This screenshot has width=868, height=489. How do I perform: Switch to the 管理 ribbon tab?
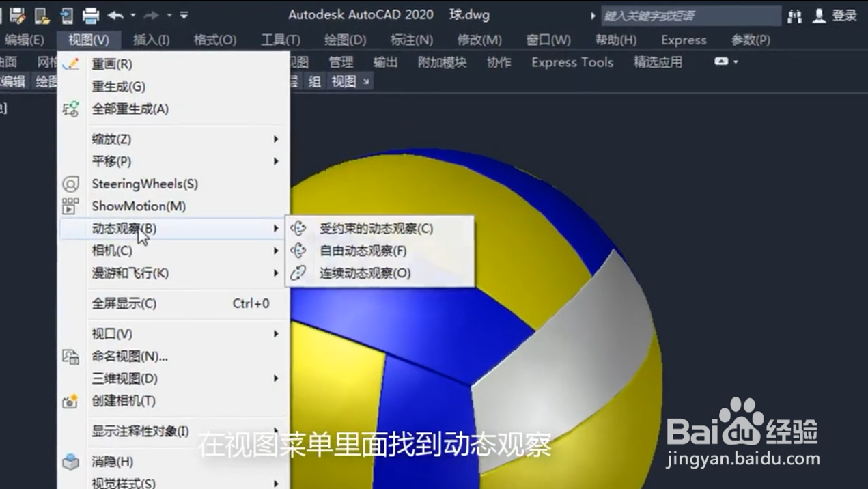tap(341, 62)
